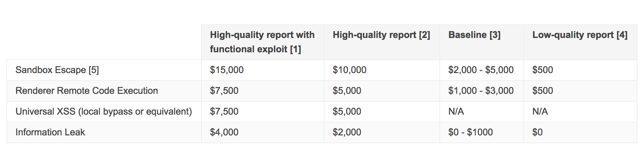Select the "Universal XSS" row label
The width and height of the screenshot is (644, 149).
tap(103, 111)
